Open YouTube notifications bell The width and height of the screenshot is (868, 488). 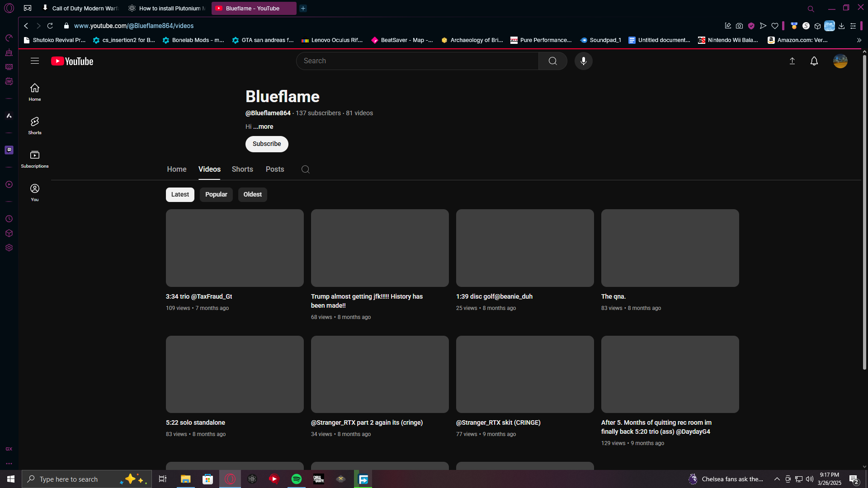click(x=814, y=61)
